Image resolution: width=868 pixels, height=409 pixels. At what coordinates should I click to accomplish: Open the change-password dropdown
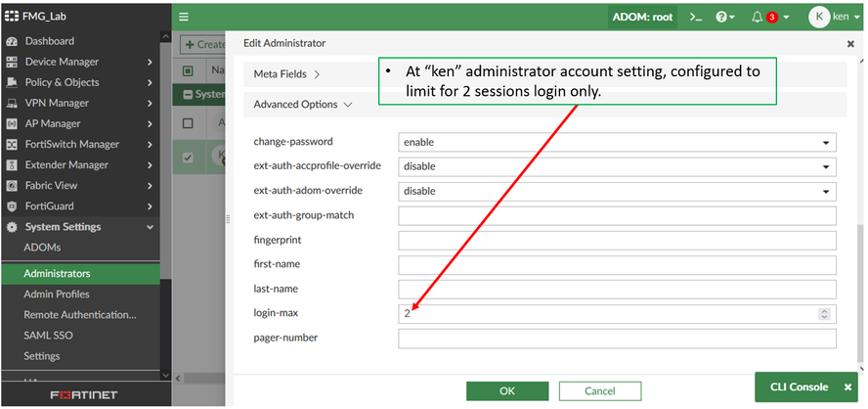click(x=617, y=142)
